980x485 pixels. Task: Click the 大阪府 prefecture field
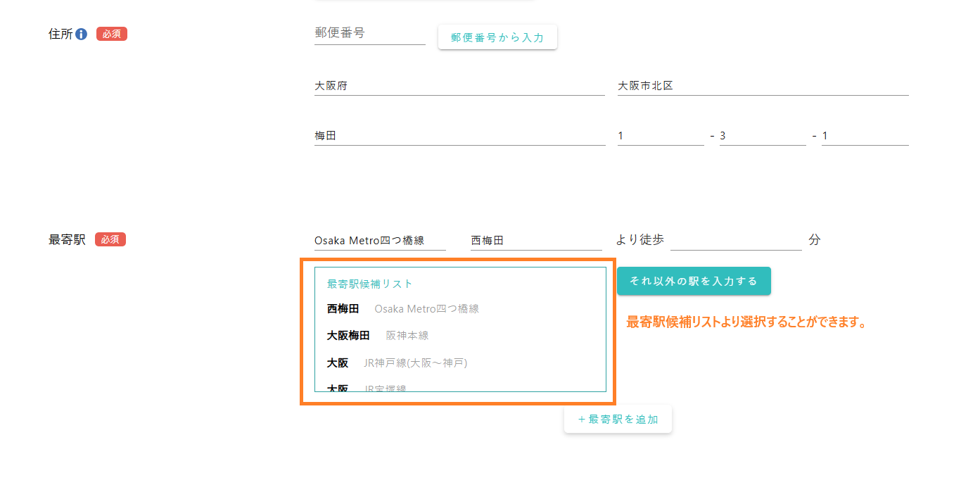(459, 86)
